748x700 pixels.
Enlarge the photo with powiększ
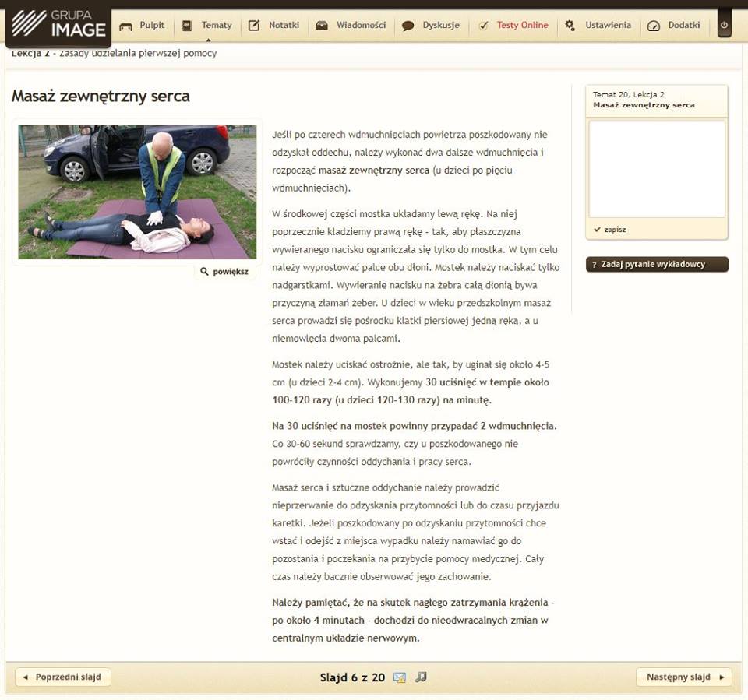click(224, 271)
